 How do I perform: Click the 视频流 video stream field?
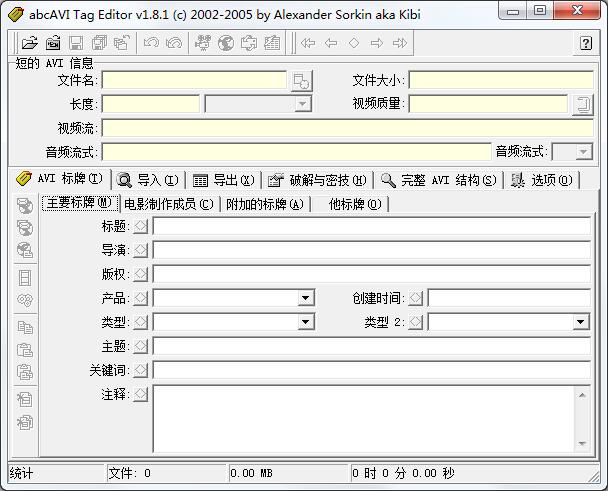tap(347, 128)
